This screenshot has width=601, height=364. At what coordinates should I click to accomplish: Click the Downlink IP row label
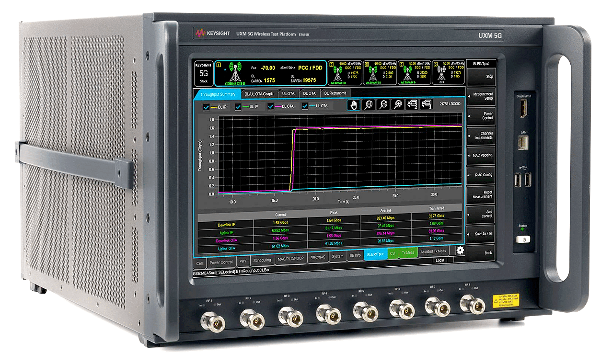226,224
